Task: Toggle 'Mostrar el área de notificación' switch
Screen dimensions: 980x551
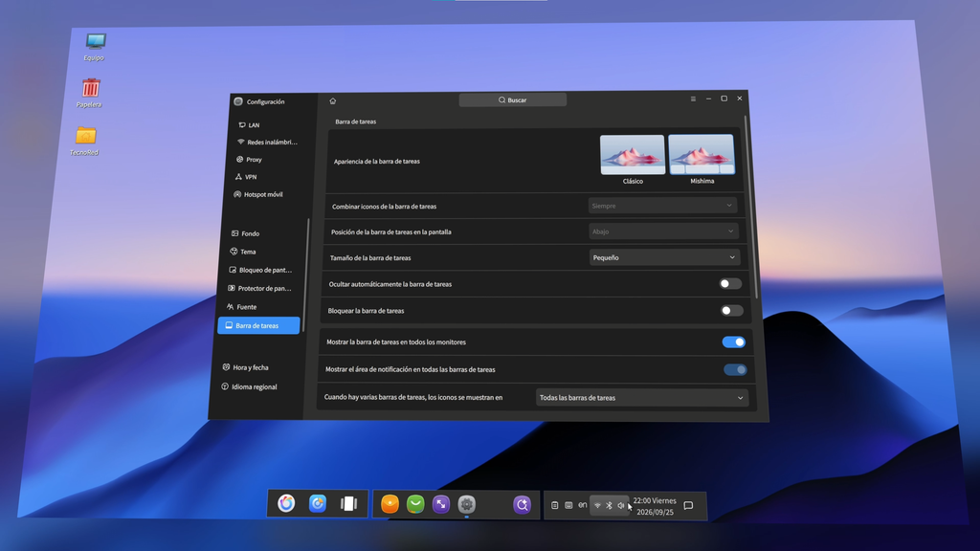Action: pos(735,370)
